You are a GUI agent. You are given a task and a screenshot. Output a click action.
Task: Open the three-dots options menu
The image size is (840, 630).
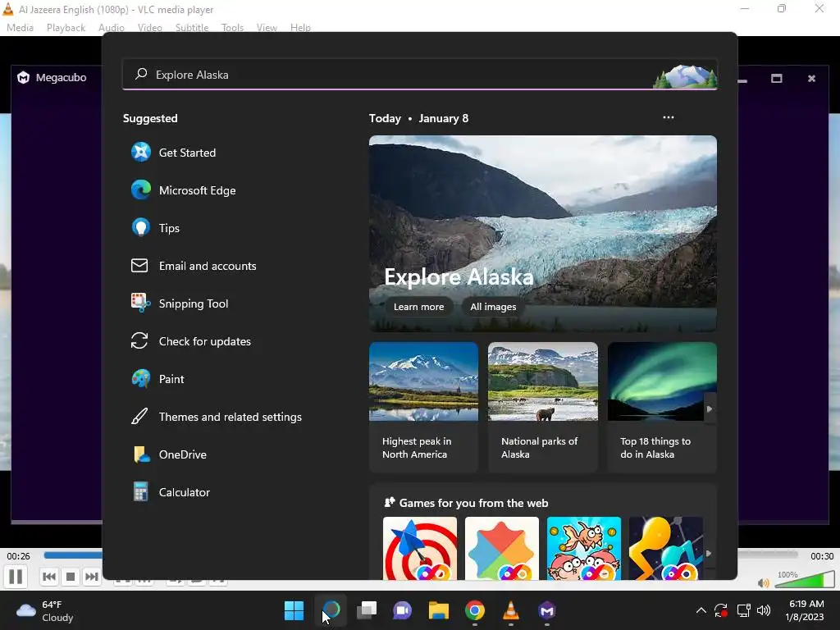[668, 117]
